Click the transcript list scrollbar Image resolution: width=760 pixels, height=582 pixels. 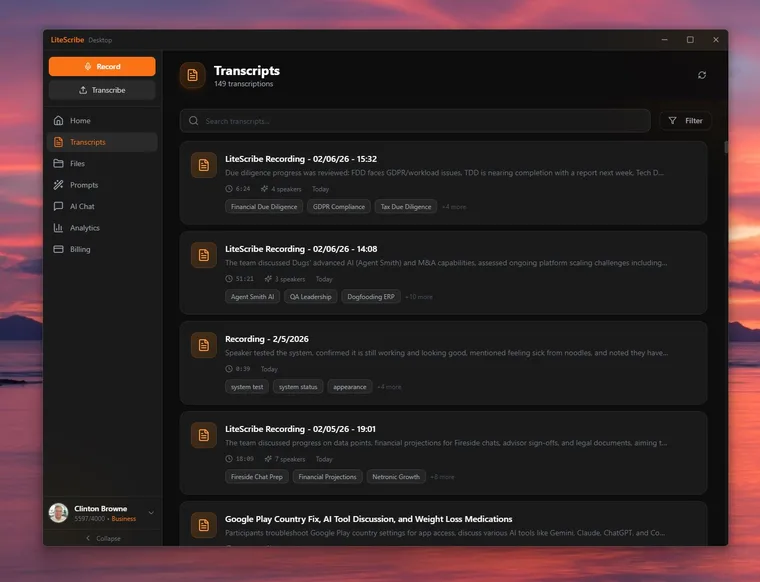(x=726, y=147)
